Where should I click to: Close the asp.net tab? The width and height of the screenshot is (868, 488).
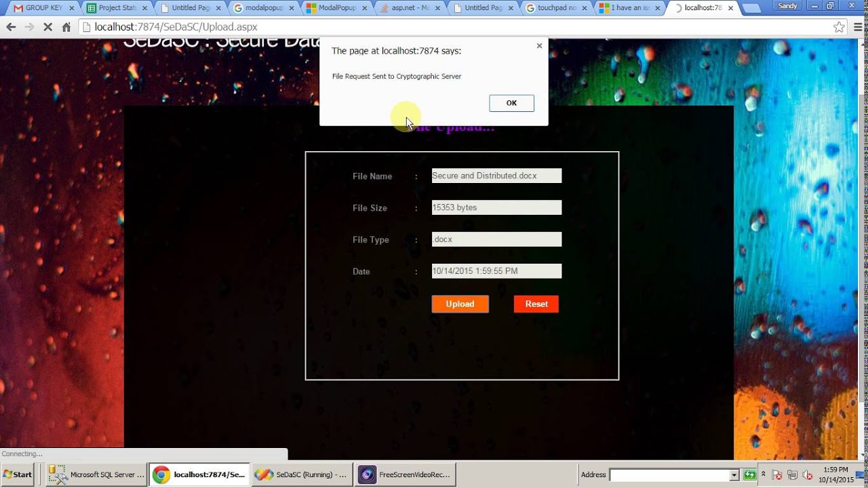(437, 8)
